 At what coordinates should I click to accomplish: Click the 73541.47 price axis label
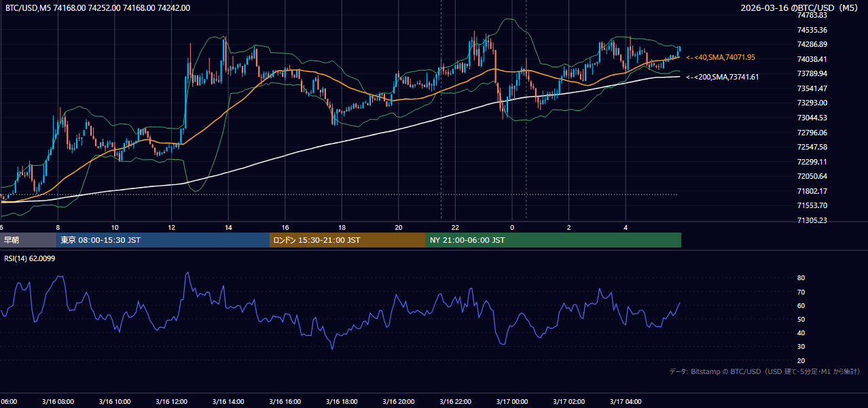pyautogui.click(x=812, y=88)
